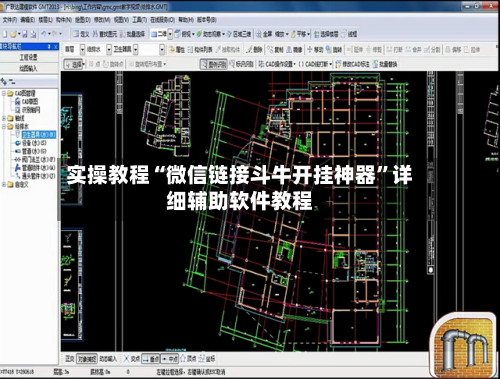Click 批量选择 batch select tool
This screenshot has height=379, width=500.
132,34
